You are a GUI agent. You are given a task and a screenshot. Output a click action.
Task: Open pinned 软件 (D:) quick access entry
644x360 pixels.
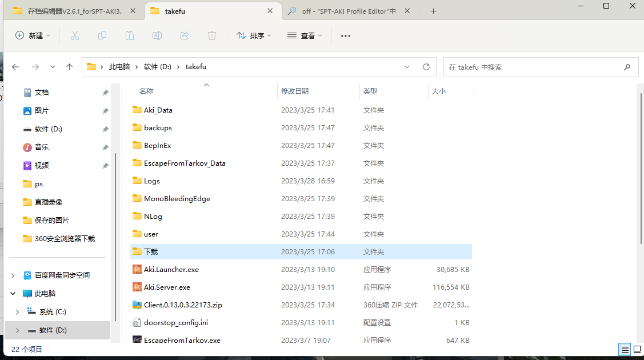43,129
